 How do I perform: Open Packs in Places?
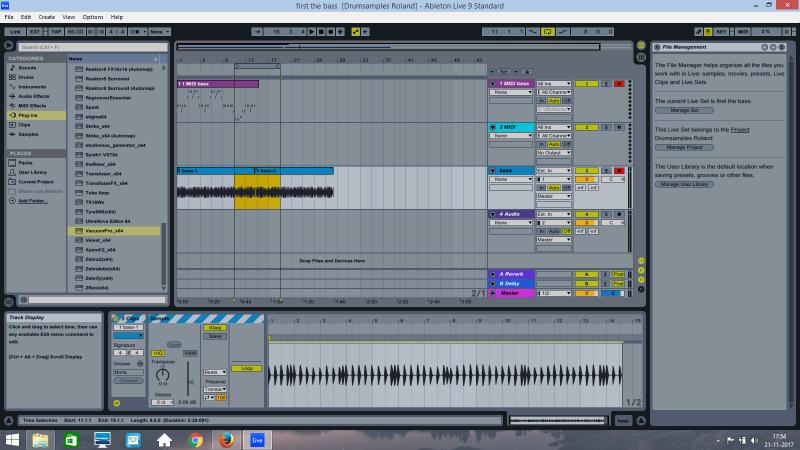[25, 163]
